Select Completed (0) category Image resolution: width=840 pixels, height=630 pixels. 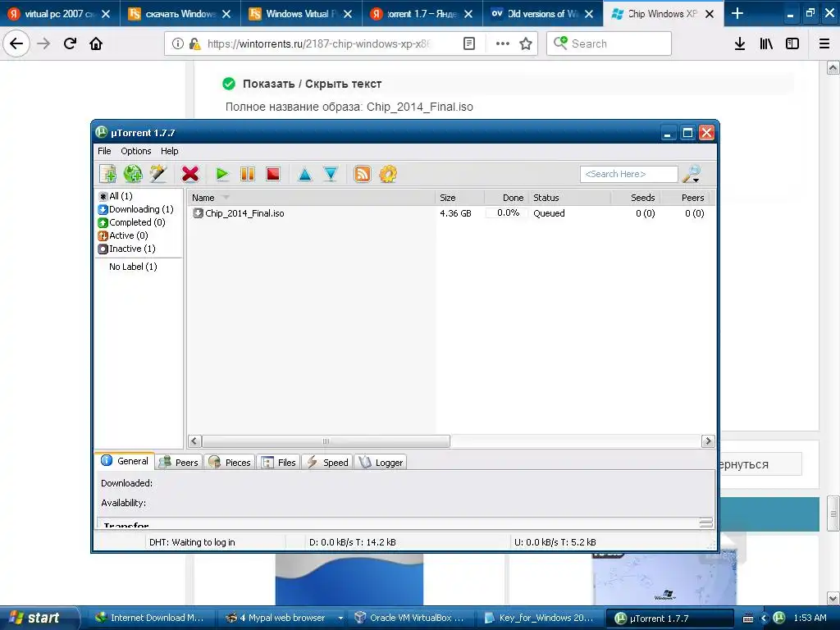(x=132, y=222)
